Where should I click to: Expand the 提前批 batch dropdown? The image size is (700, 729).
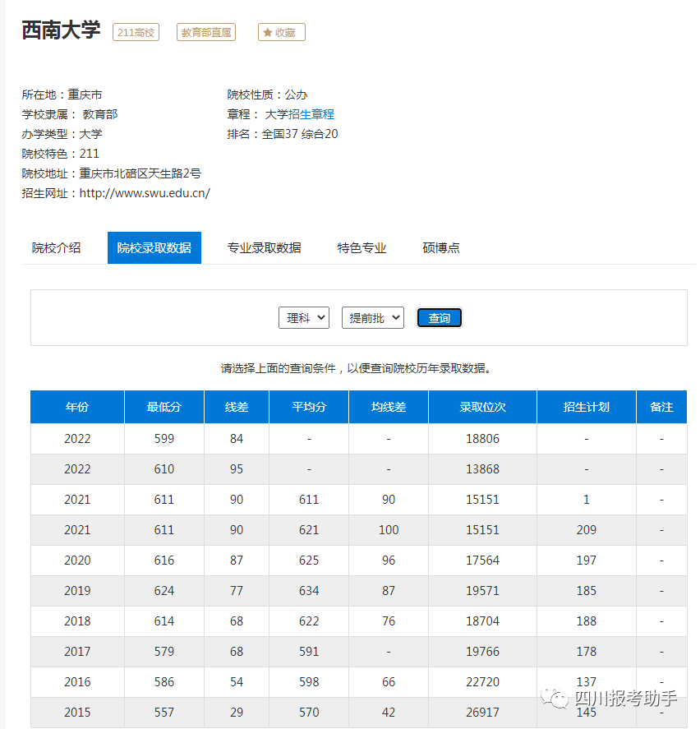pyautogui.click(x=373, y=318)
